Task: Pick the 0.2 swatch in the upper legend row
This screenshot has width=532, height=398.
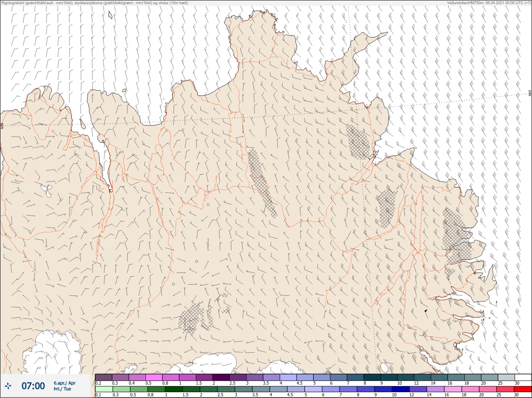Action: [103, 377]
